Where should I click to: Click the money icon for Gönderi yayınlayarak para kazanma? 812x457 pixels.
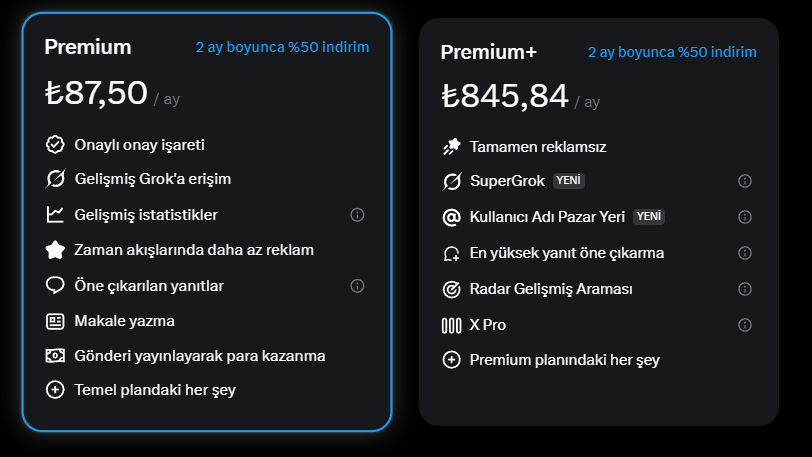[55, 356]
